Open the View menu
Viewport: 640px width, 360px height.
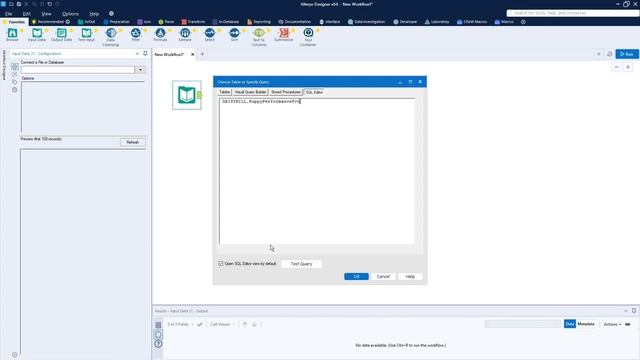coord(46,13)
